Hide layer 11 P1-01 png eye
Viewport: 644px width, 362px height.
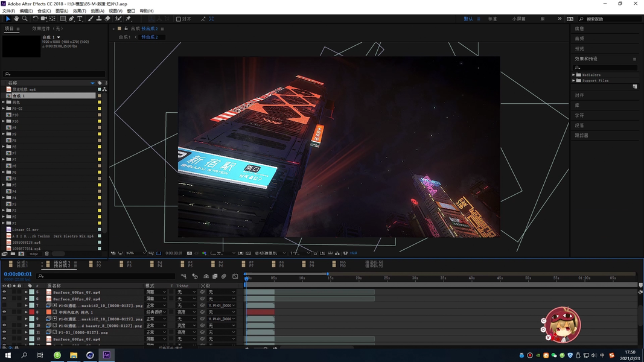[4, 332]
